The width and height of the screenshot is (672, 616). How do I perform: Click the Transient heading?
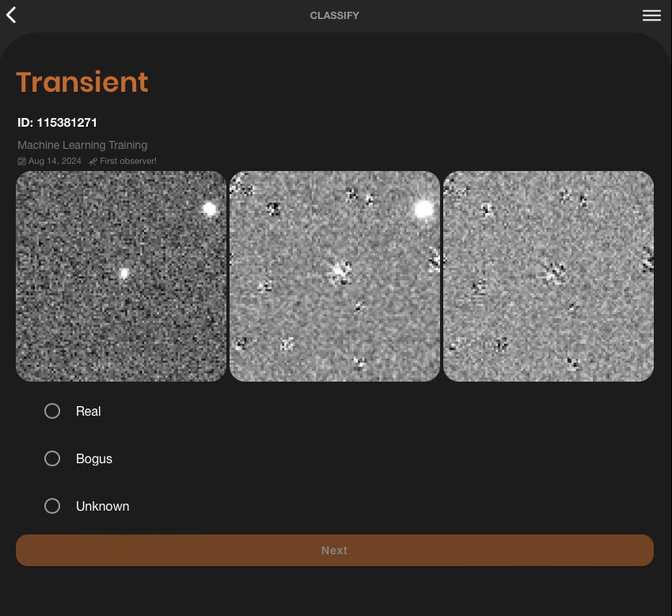[82, 82]
